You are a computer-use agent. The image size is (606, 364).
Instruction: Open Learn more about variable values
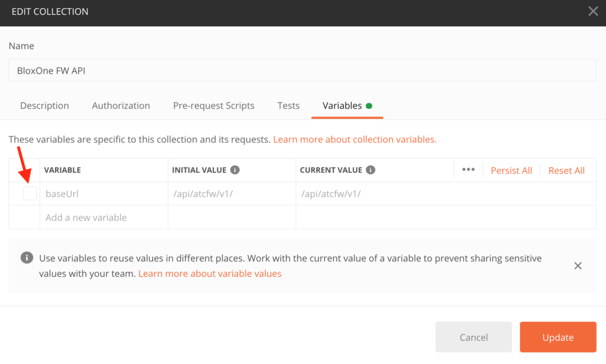pyautogui.click(x=209, y=273)
